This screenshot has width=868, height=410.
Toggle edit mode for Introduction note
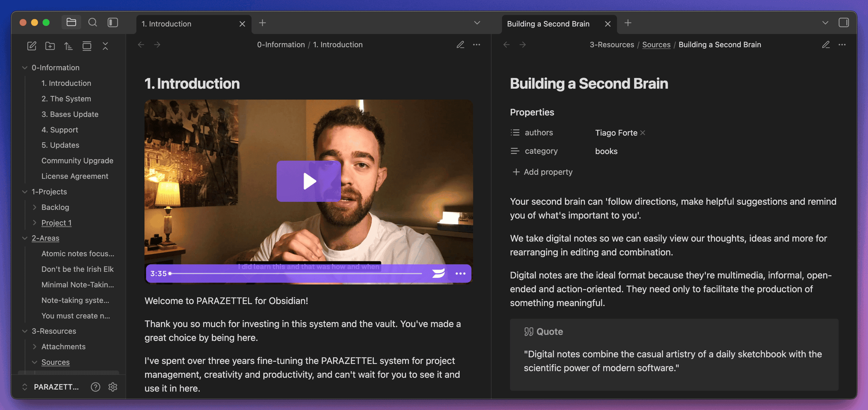click(x=460, y=45)
